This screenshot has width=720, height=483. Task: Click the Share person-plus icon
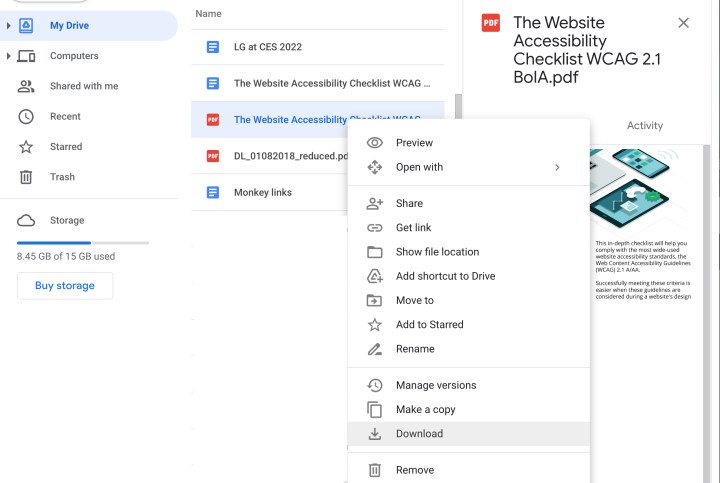pos(375,203)
